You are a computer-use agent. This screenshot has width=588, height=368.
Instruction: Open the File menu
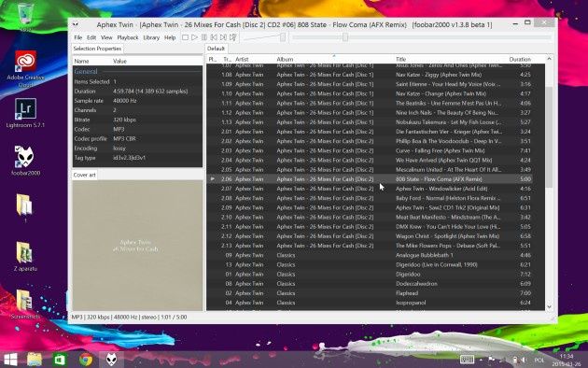(78, 37)
